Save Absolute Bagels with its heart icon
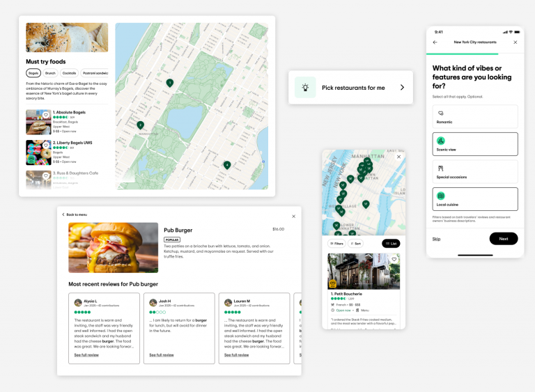Viewport: 535px width, 392px height. [46, 115]
